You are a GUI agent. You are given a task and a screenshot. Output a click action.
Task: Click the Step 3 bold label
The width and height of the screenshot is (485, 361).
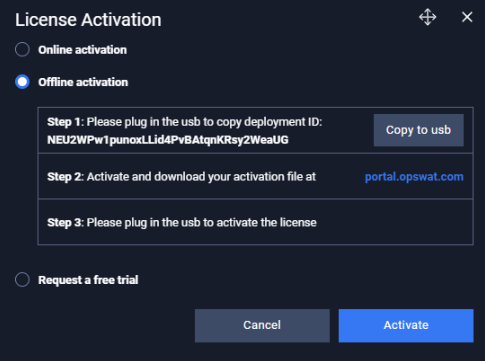[64, 223]
